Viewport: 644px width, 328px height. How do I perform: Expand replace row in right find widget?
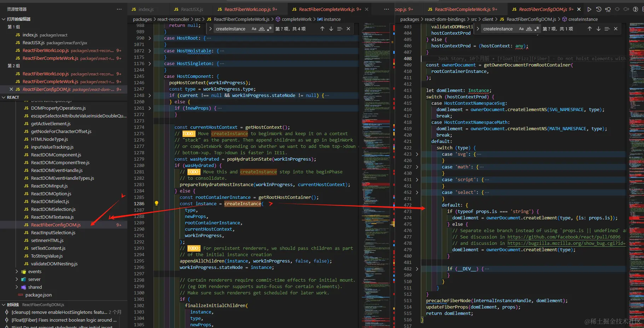(x=478, y=29)
